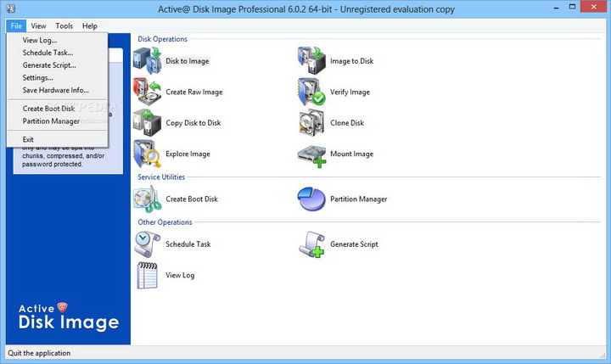Click the Mount Image icon

coord(311,156)
